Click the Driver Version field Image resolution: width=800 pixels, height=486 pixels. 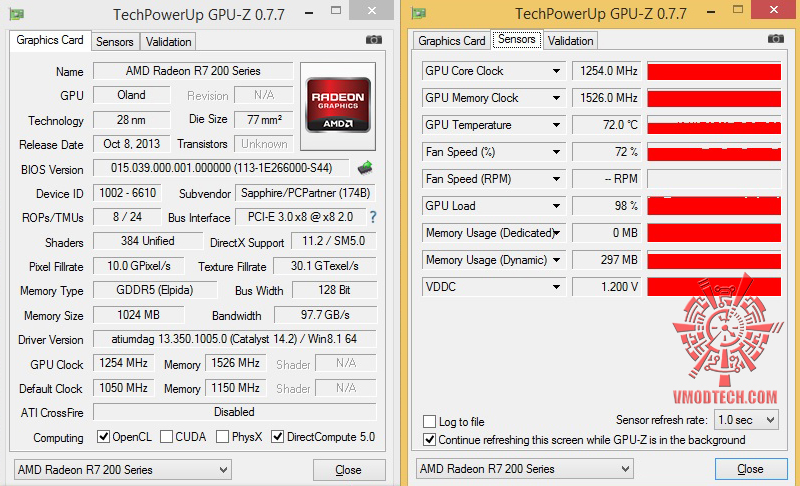tap(234, 339)
